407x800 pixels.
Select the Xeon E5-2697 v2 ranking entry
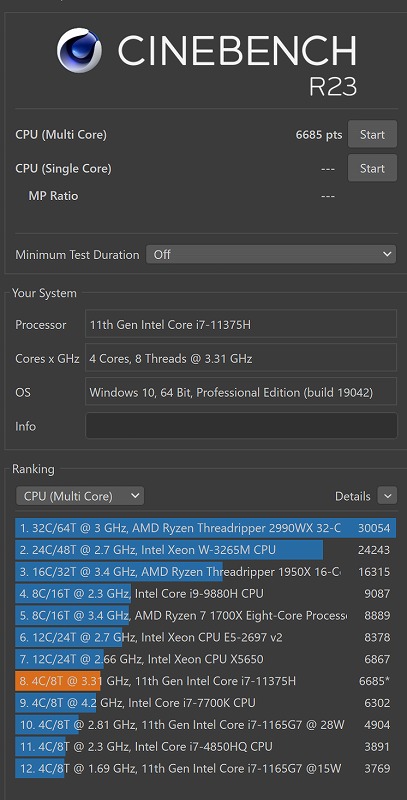point(205,637)
